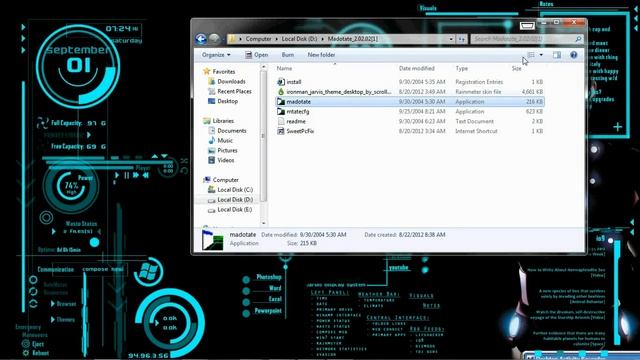Open Favorites in the navigation pane
This screenshot has height=360, width=640.
click(224, 71)
